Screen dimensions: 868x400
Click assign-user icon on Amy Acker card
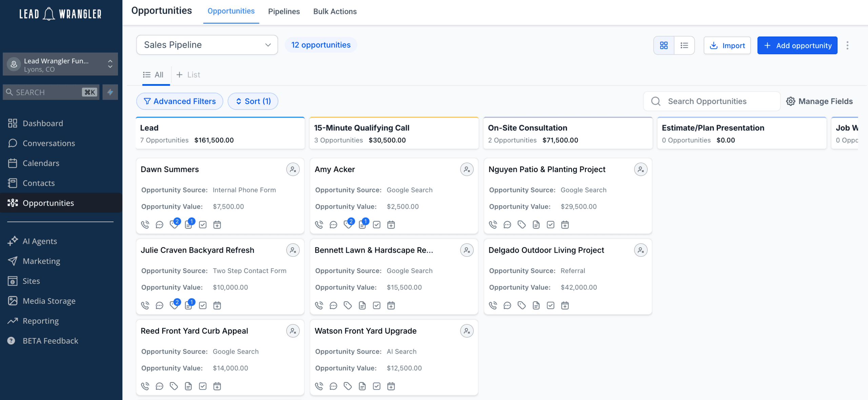coord(467,169)
